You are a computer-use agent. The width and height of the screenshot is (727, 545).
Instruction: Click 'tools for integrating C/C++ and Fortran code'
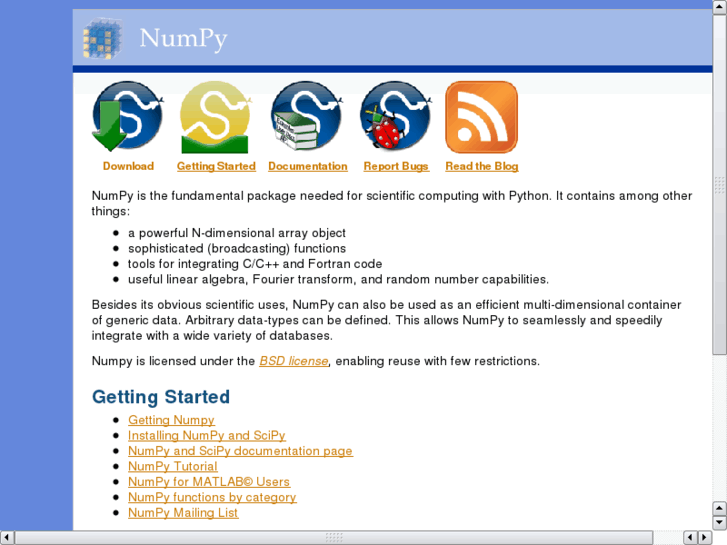point(255,264)
